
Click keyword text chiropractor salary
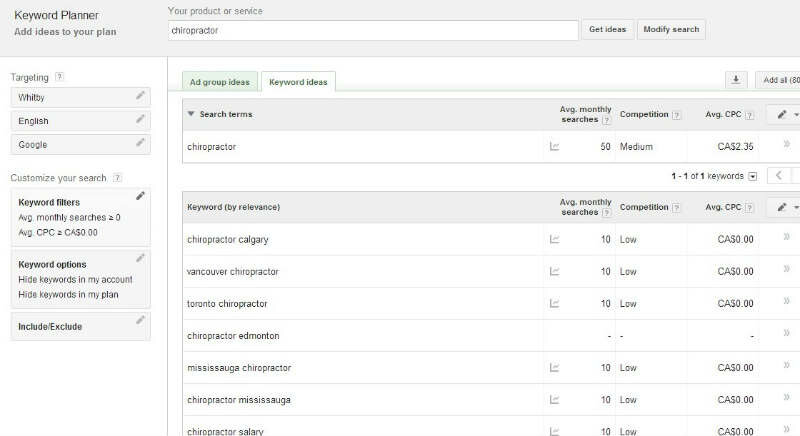[x=225, y=431]
